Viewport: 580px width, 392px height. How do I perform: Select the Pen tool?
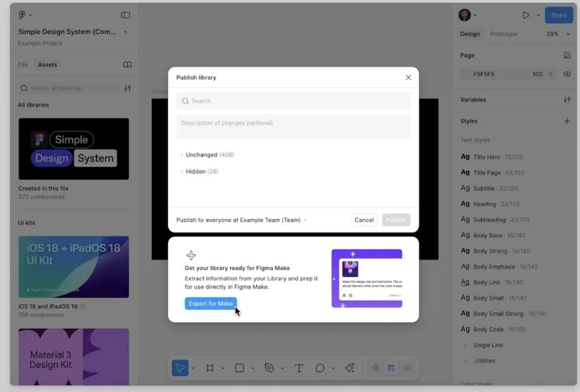coord(269,368)
